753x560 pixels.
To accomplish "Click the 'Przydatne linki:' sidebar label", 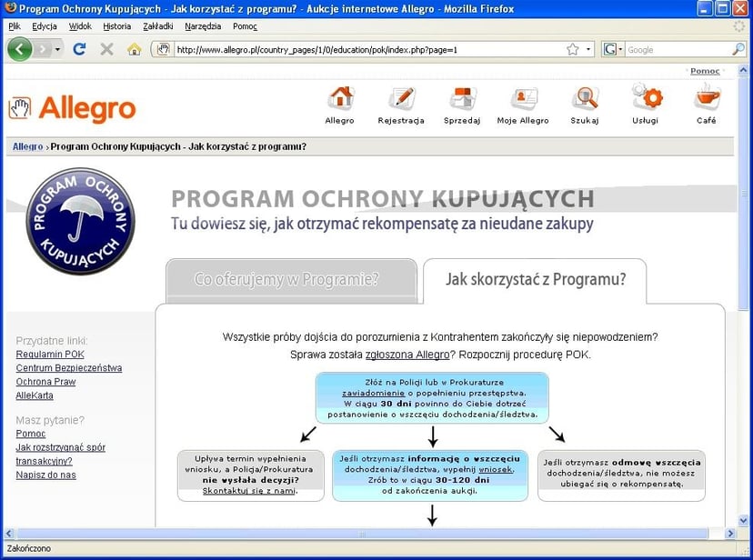I will [x=52, y=341].
